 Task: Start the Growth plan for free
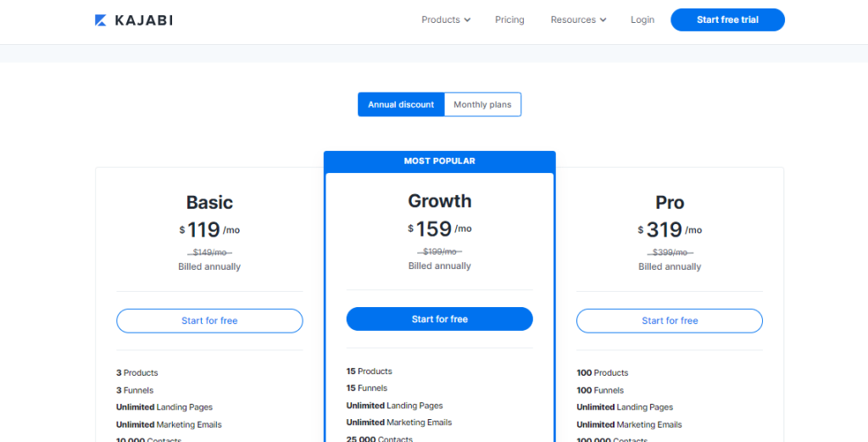pyautogui.click(x=440, y=319)
